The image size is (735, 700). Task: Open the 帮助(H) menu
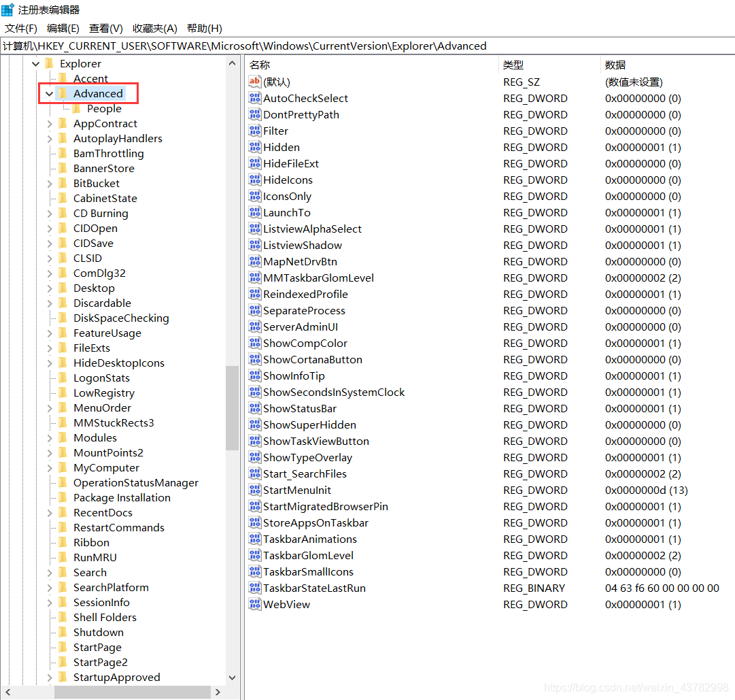pos(205,29)
